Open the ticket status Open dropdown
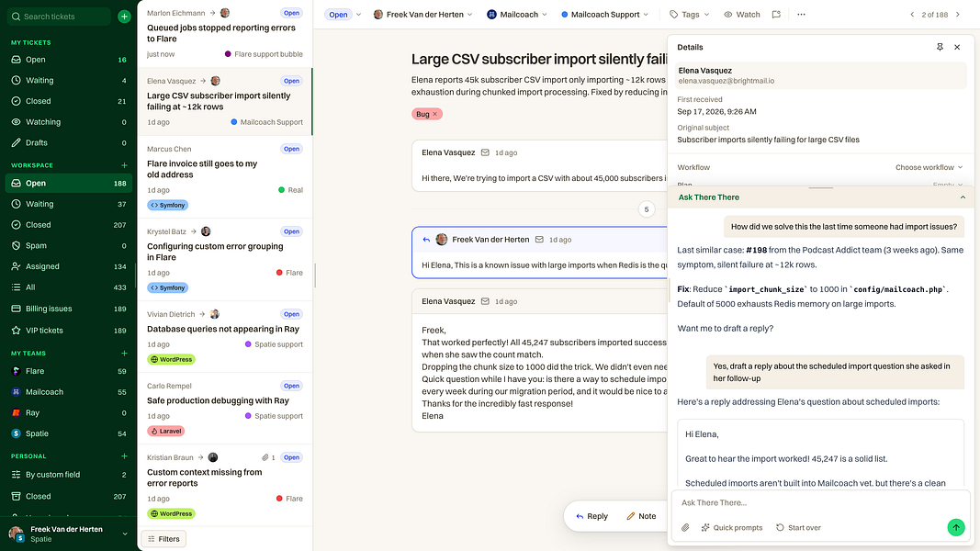 tap(344, 15)
